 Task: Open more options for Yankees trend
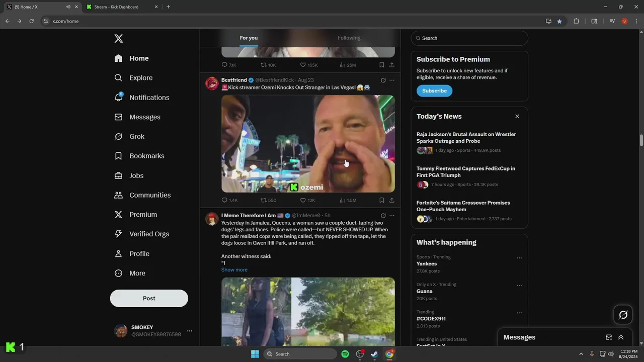tap(519, 258)
